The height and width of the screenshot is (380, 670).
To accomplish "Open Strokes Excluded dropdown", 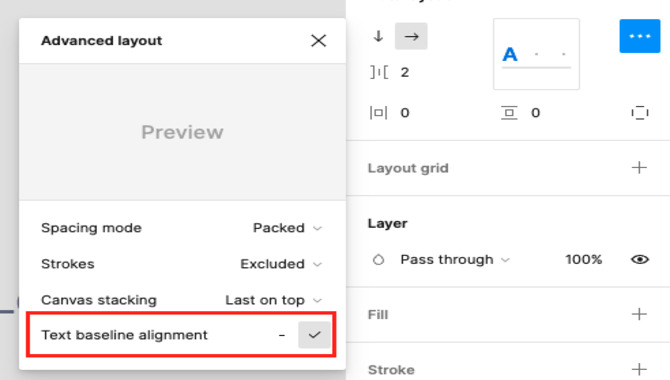I will click(x=281, y=264).
